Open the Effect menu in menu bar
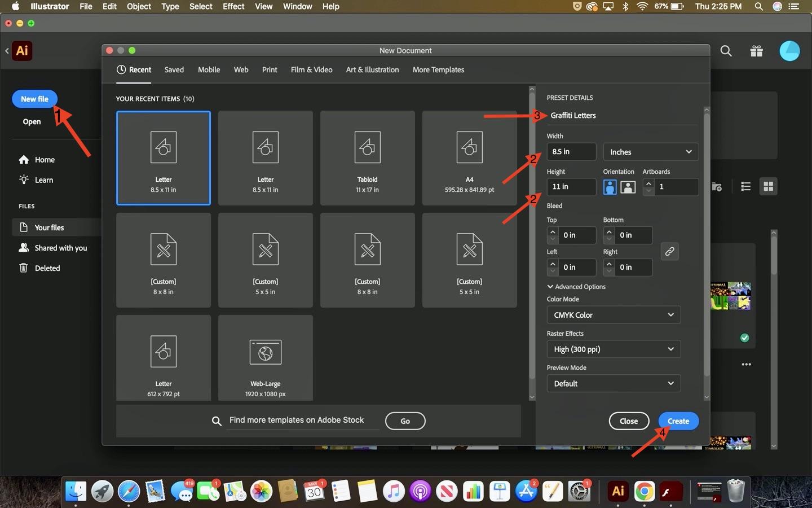Image resolution: width=812 pixels, height=508 pixels. pyautogui.click(x=233, y=7)
